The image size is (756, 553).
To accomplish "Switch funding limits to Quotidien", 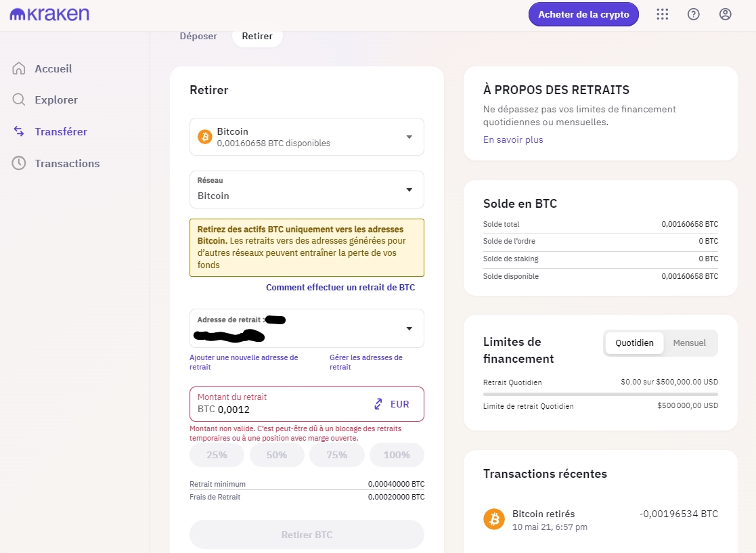I will pos(634,342).
